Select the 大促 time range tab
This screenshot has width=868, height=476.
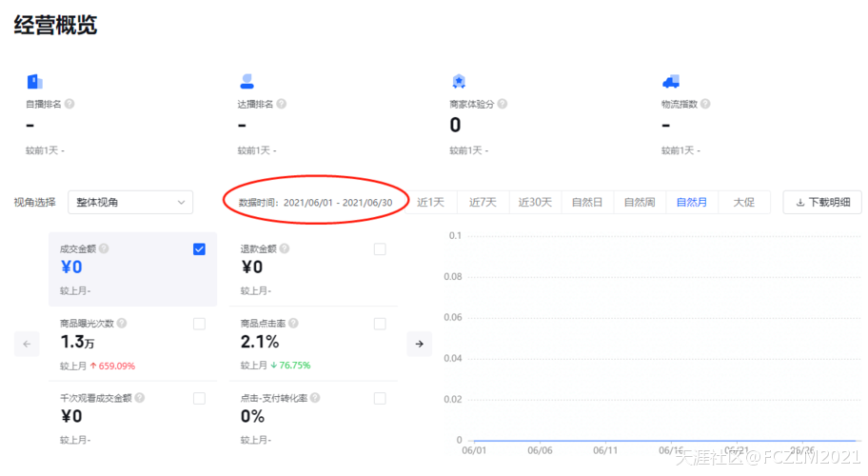tap(744, 202)
